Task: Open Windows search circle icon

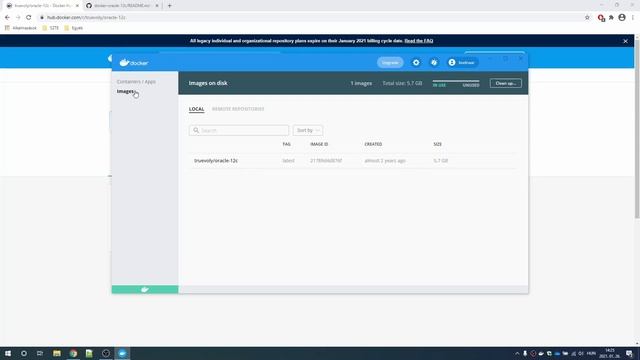Action: click(x=24, y=353)
